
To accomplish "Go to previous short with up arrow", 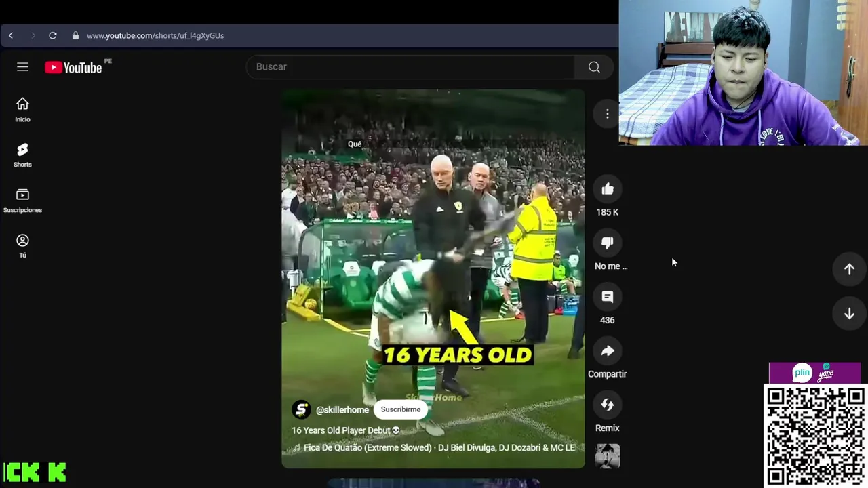I will (x=849, y=269).
